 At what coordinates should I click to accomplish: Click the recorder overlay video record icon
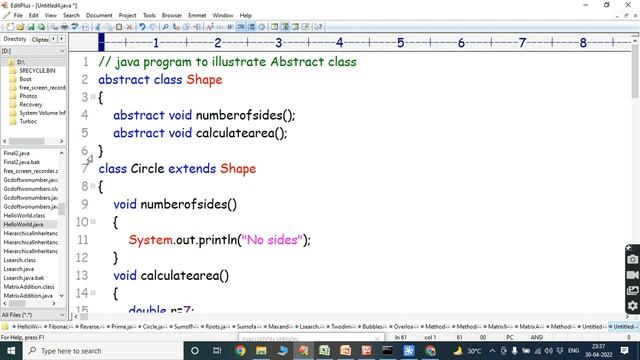(632, 275)
